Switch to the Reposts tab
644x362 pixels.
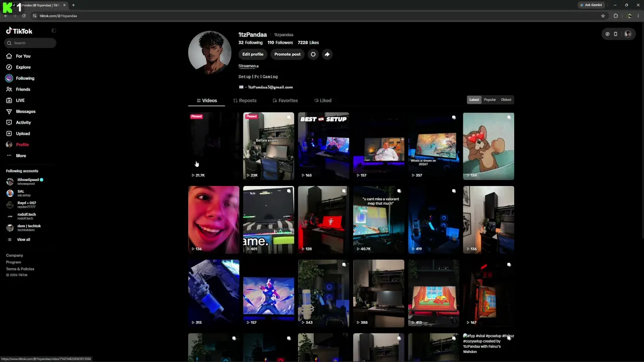245,101
